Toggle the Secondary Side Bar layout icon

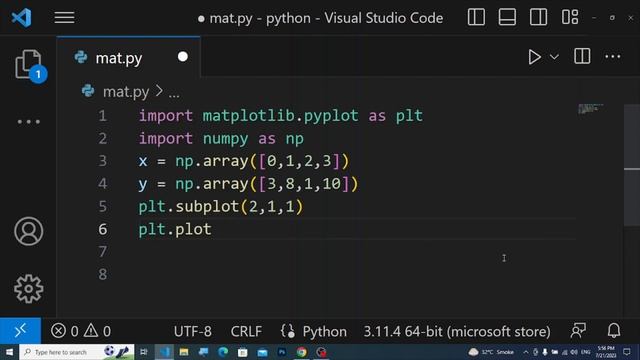(538, 18)
